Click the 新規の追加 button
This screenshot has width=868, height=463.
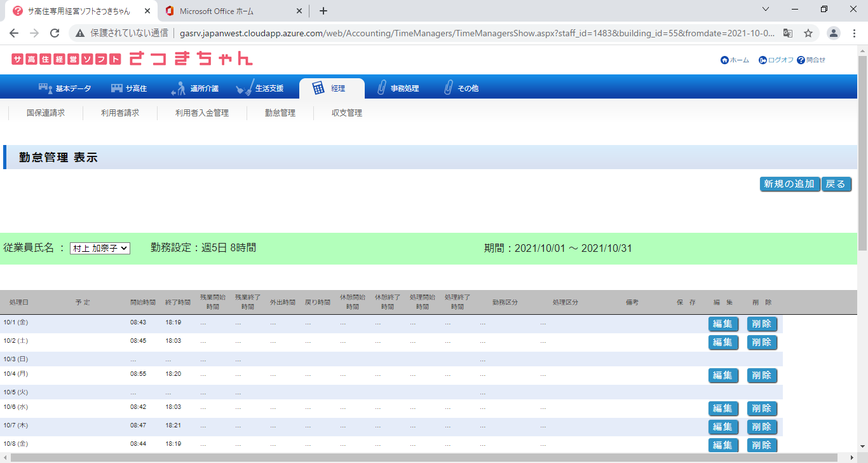pyautogui.click(x=789, y=184)
